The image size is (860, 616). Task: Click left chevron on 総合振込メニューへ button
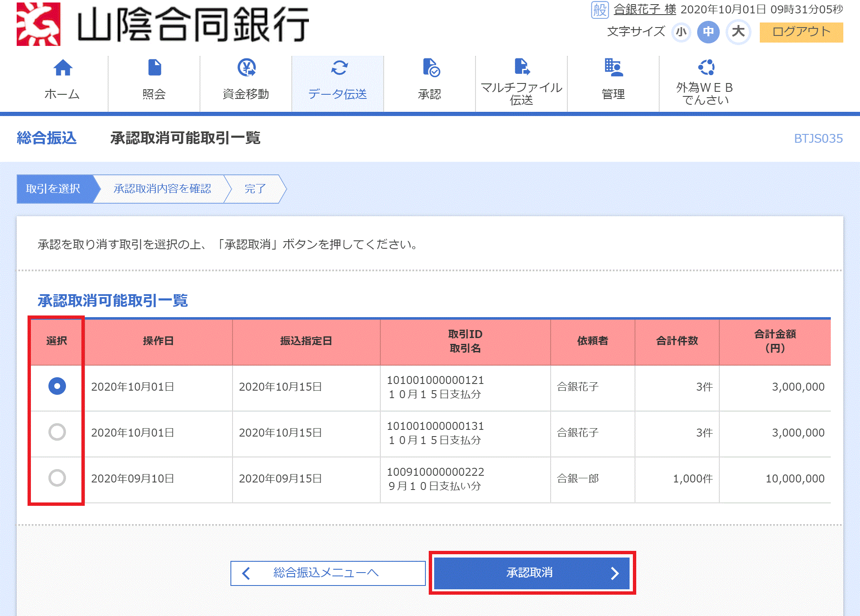(246, 573)
